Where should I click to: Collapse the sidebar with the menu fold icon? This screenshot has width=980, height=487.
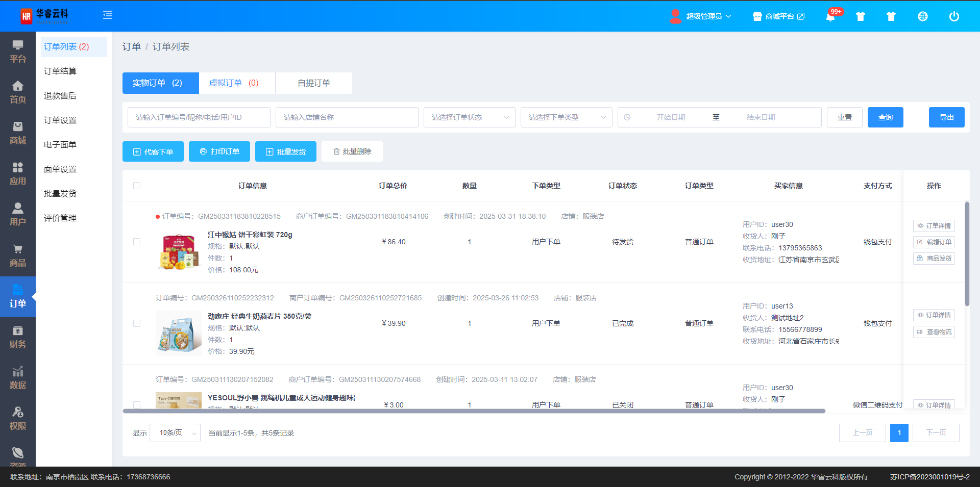point(108,15)
